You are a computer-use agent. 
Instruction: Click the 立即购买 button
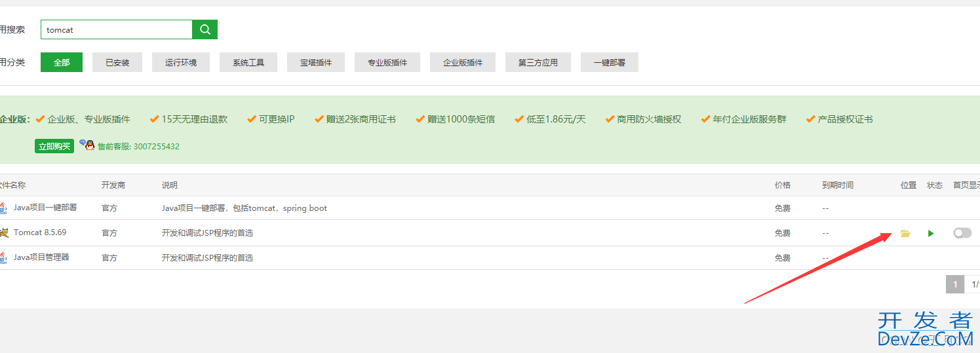pyautogui.click(x=54, y=146)
